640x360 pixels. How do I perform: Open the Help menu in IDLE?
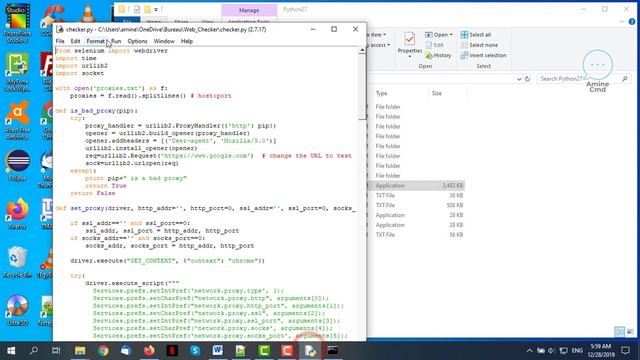tap(187, 41)
